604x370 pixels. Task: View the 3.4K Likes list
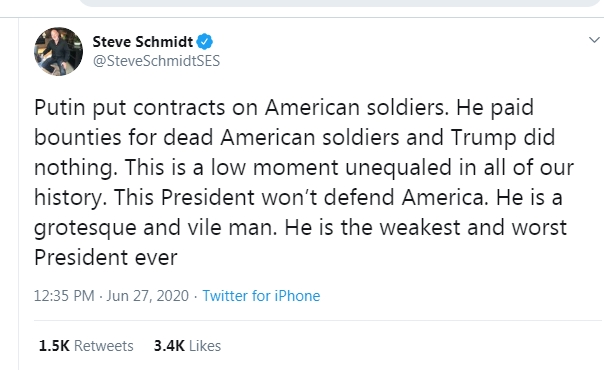(187, 346)
